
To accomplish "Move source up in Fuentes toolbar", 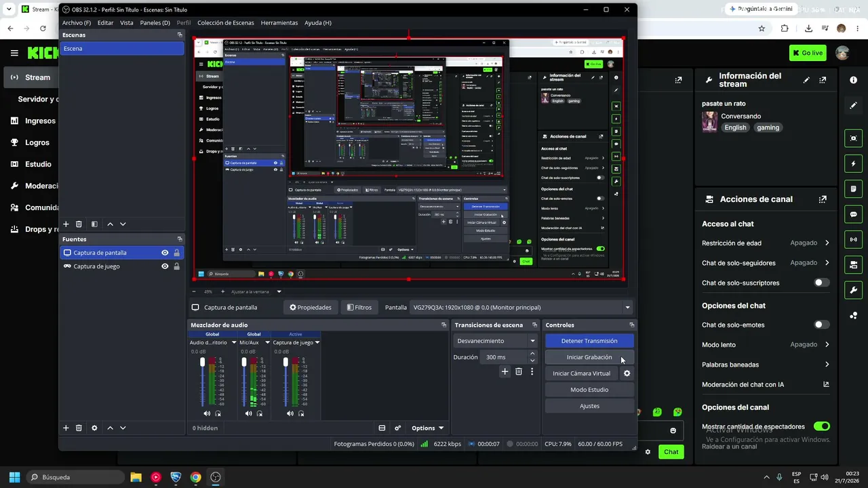I will [x=110, y=428].
